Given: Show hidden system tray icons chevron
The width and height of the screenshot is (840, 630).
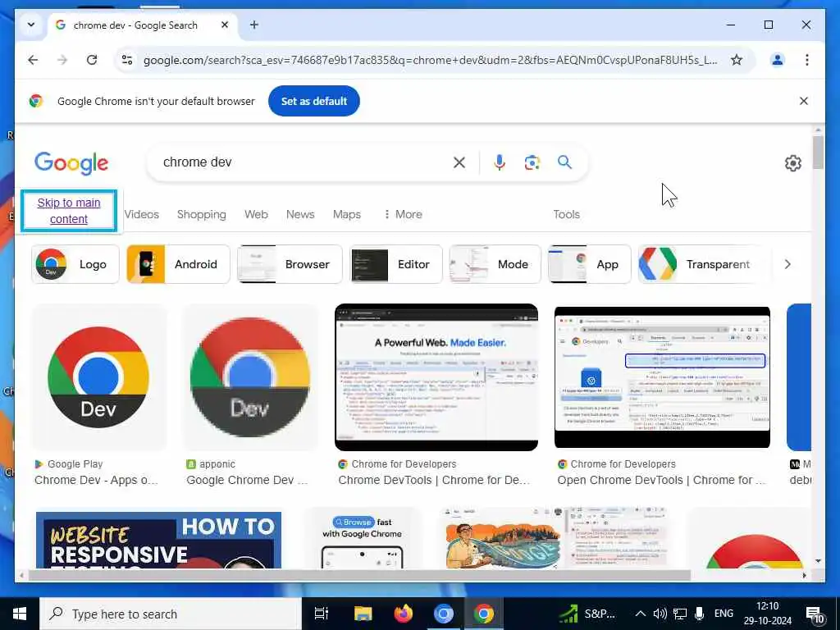Looking at the screenshot, I should pos(640,614).
